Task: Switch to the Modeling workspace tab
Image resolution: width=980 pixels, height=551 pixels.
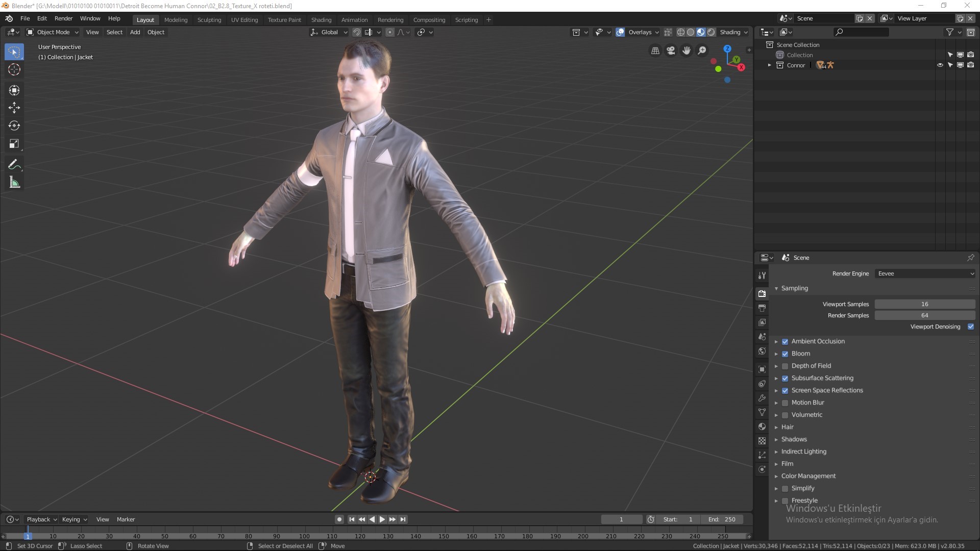Action: pyautogui.click(x=176, y=20)
